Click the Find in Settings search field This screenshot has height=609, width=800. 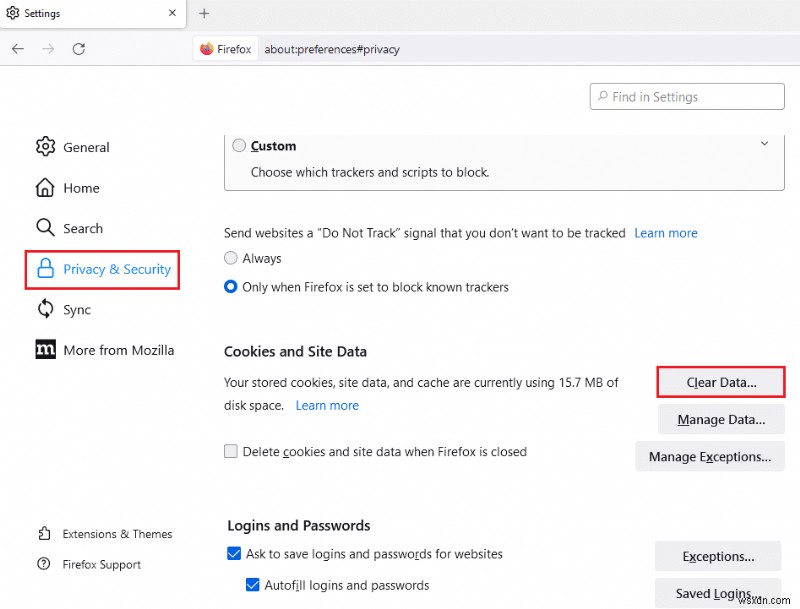pos(687,96)
